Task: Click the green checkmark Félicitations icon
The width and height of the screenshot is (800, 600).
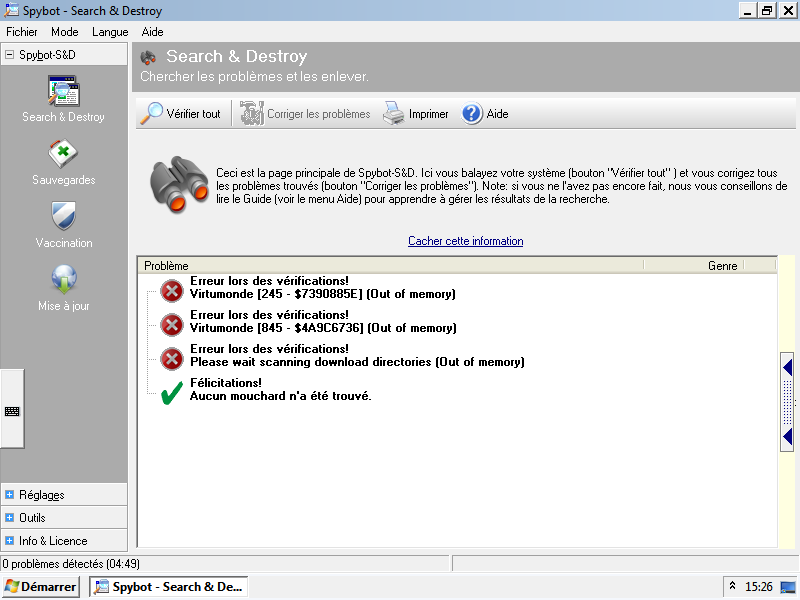Action: (x=172, y=393)
